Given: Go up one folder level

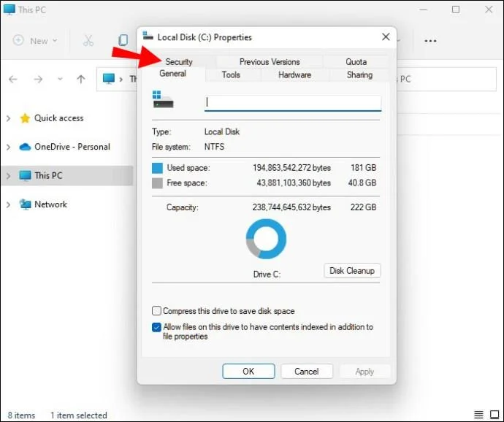Looking at the screenshot, I should point(81,79).
